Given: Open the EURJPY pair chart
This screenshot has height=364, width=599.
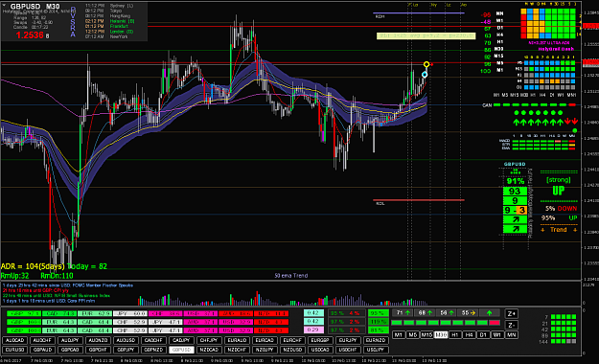Looking at the screenshot, I should pos(348,340).
